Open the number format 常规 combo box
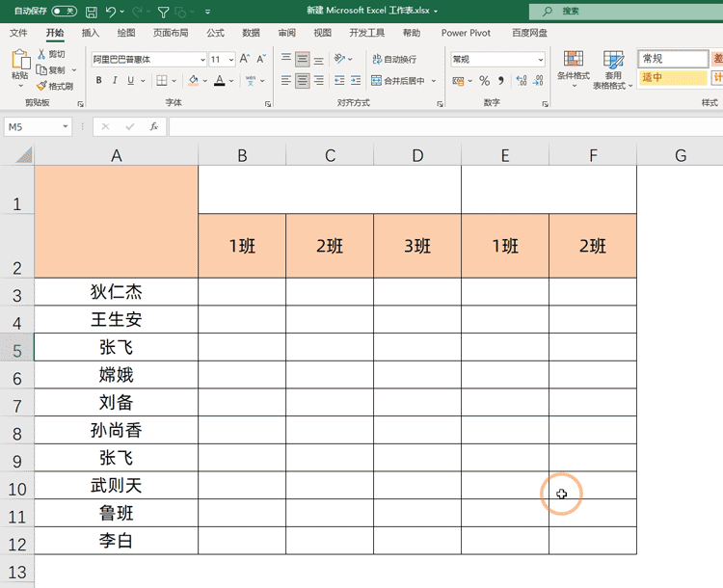 tap(497, 59)
